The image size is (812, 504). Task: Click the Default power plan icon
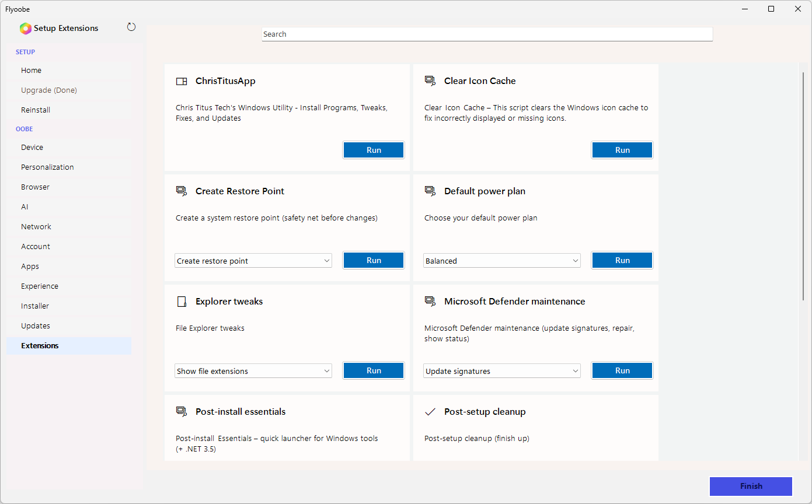(430, 191)
